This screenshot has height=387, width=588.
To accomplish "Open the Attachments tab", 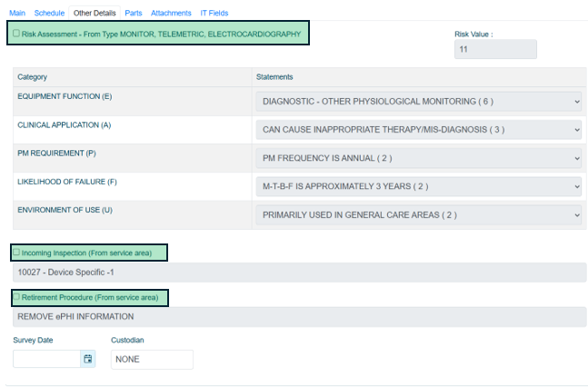I will click(x=172, y=14).
